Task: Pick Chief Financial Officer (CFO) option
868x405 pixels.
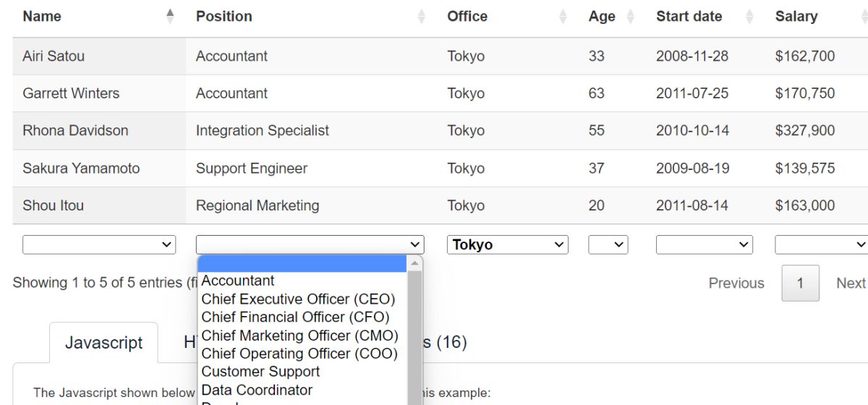Action: [295, 317]
